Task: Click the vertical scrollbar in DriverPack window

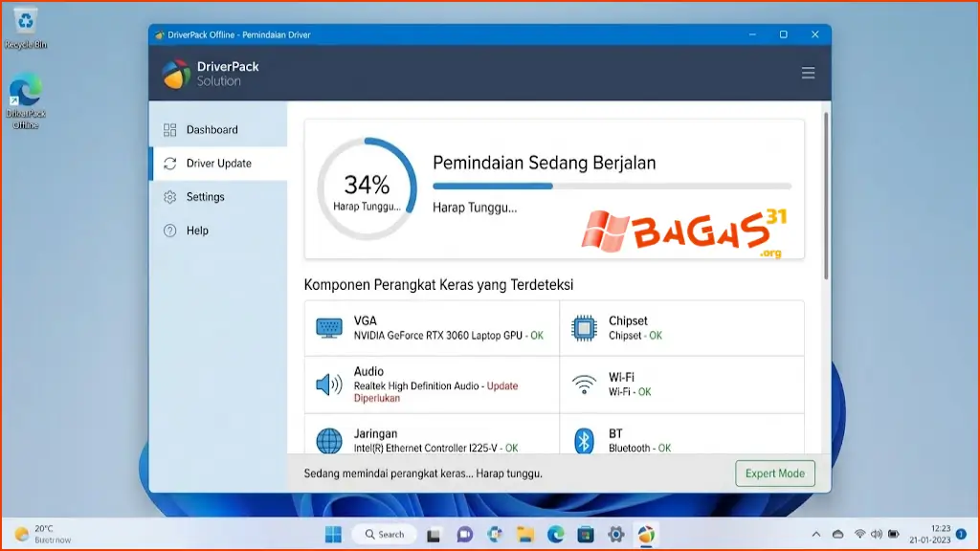Action: pyautogui.click(x=826, y=196)
